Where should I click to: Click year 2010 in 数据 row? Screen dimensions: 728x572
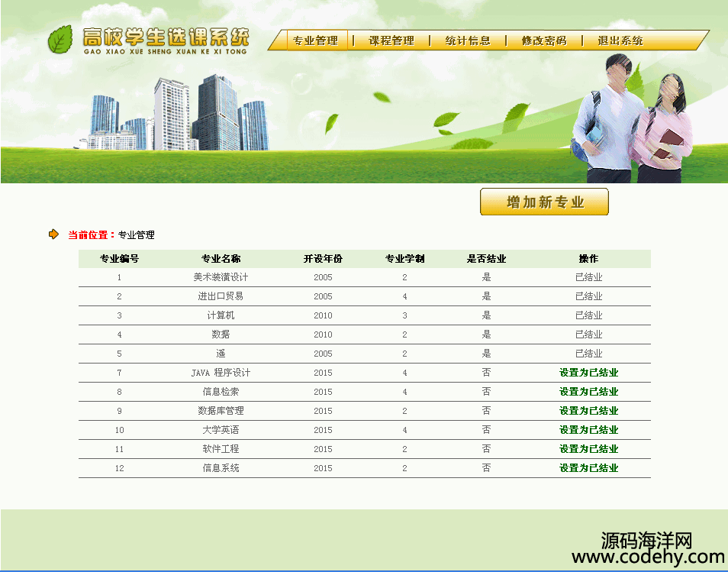coord(323,334)
